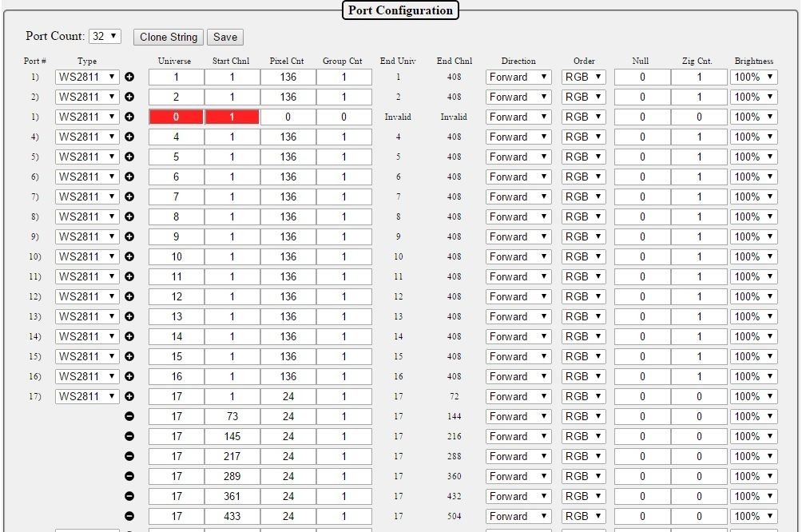
Task: Open the WS2811 Type dropdown for port 5
Action: click(x=87, y=157)
